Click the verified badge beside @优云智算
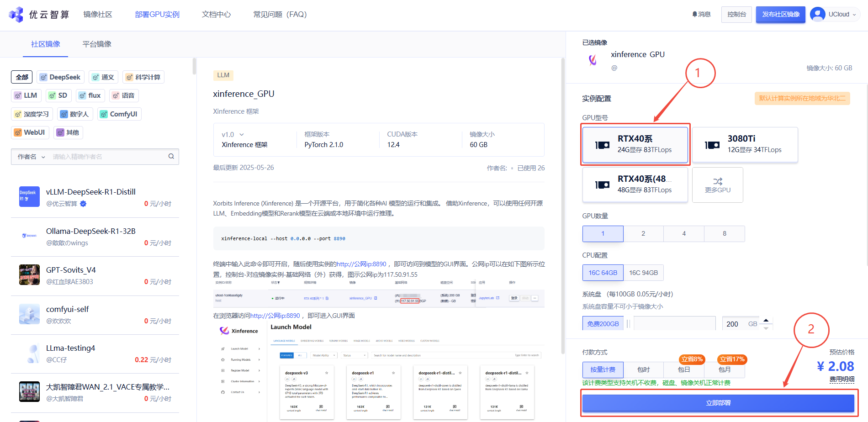868x422 pixels. 83,204
